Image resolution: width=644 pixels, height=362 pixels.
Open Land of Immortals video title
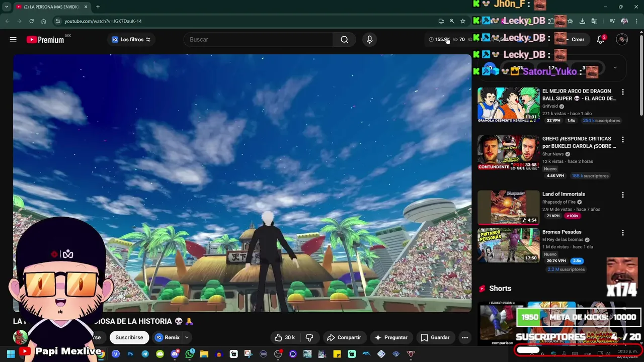pyautogui.click(x=563, y=194)
